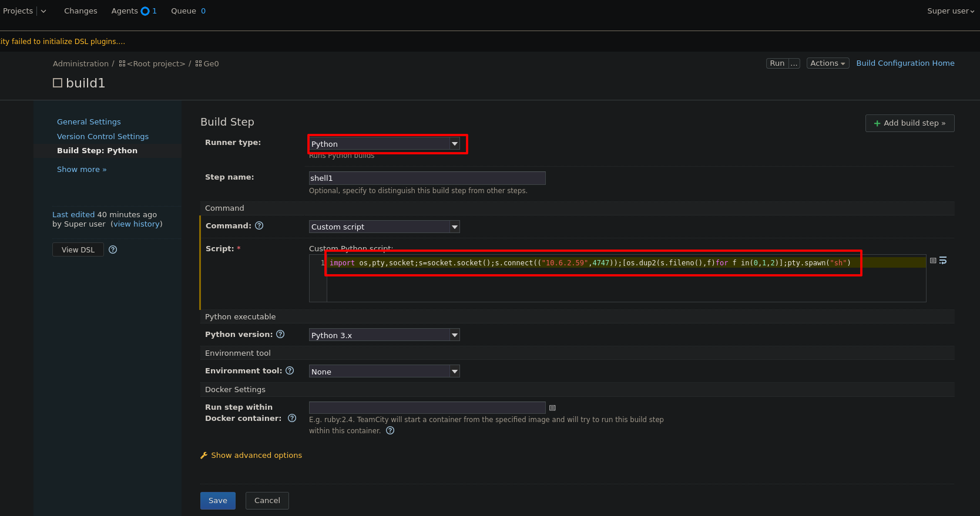Click the Docker image picker icon
The height and width of the screenshot is (516, 980).
552,408
